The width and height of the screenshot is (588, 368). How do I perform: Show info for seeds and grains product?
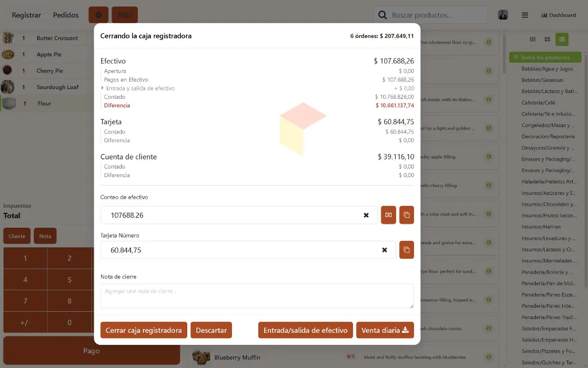pos(489,243)
